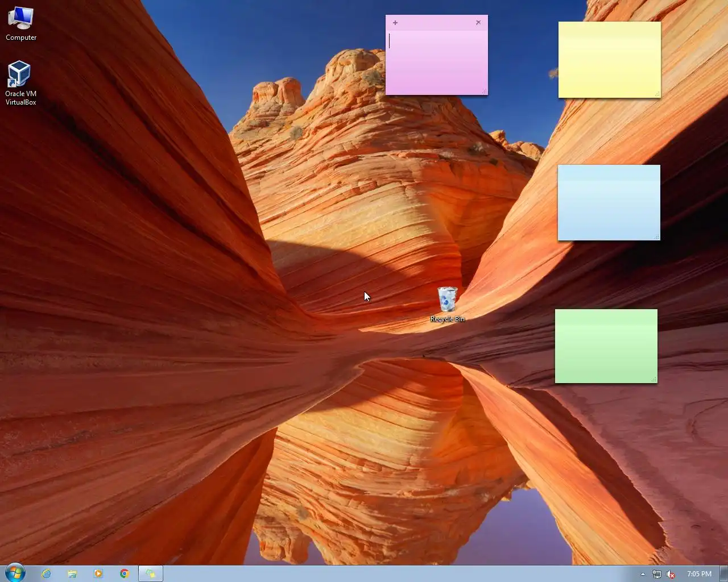The height and width of the screenshot is (582, 728).
Task: Click the Sticky Notes taskbar button
Action: [x=151, y=573]
